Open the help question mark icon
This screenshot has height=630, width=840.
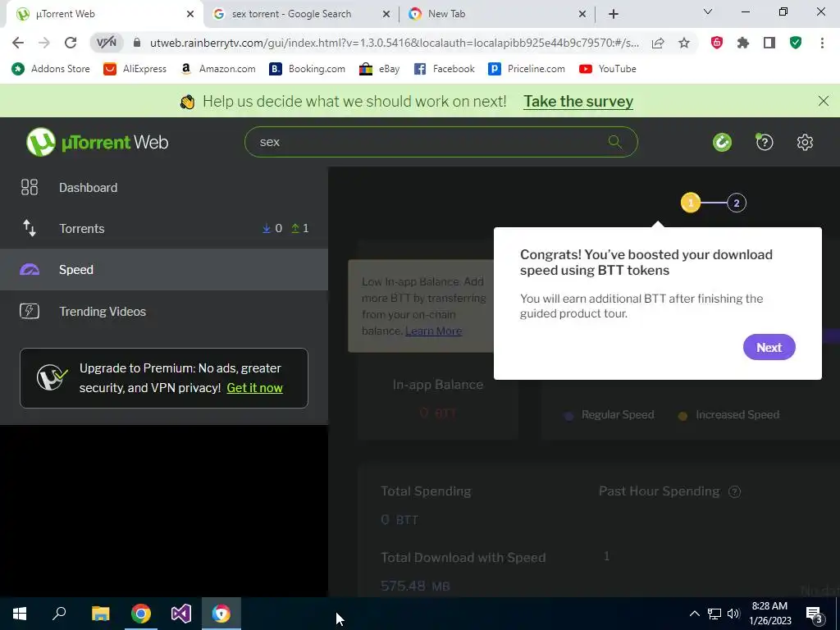pyautogui.click(x=765, y=142)
